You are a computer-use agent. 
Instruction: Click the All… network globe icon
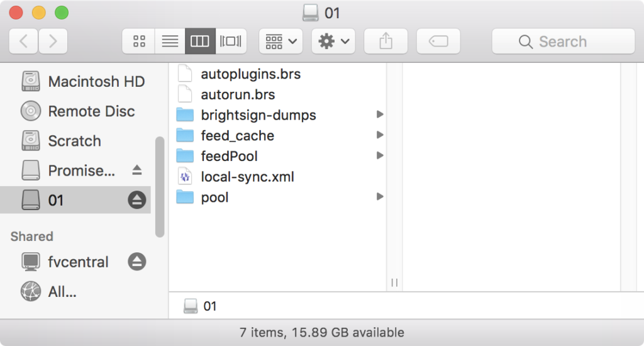click(x=31, y=291)
